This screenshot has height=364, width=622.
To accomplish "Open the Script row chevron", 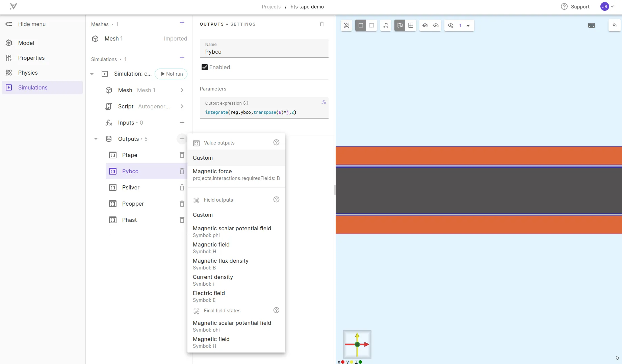I will click(182, 106).
